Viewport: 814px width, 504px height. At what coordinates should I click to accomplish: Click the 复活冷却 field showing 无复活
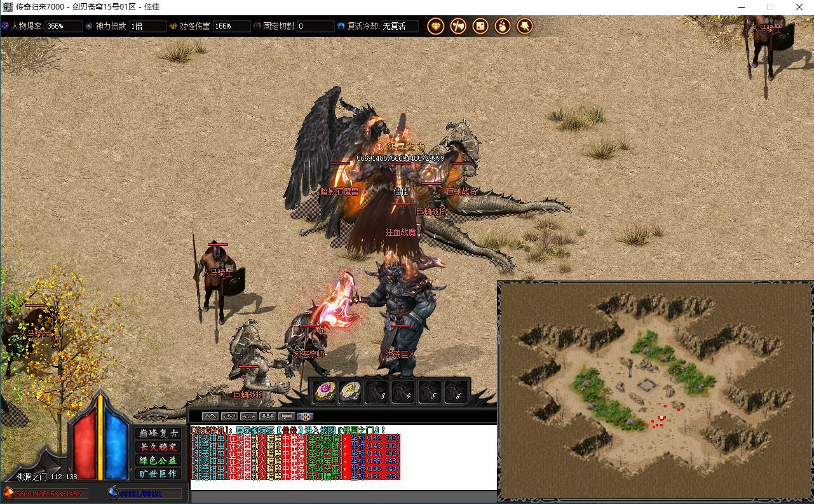tap(400, 26)
